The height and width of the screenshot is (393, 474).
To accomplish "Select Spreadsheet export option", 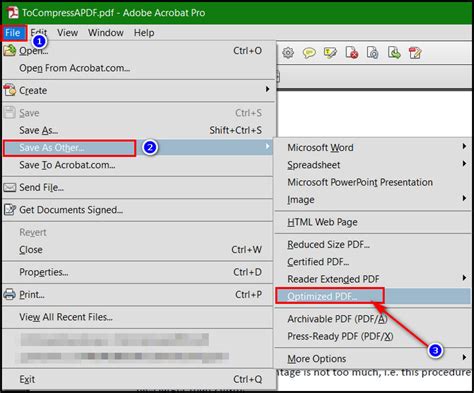I will coord(373,165).
